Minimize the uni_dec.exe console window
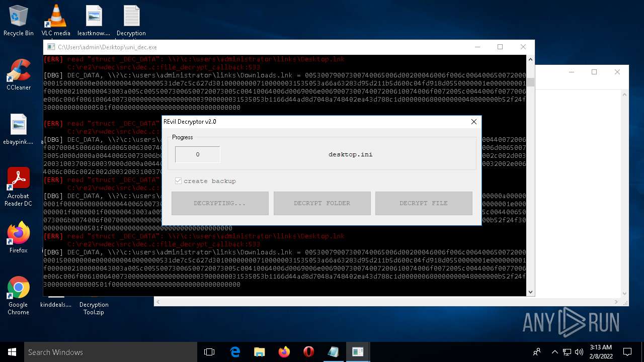The image size is (644, 362). (x=477, y=47)
